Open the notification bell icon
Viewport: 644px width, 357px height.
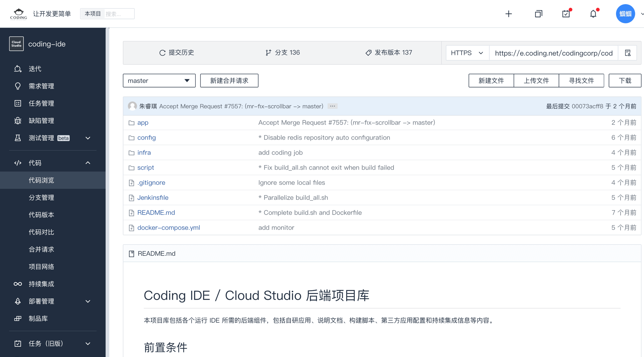point(593,14)
